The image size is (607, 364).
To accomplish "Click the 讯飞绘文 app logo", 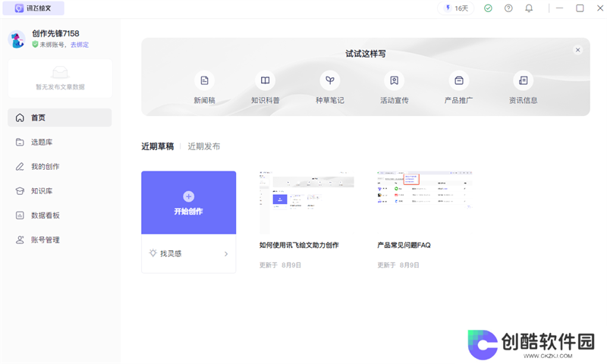I will 20,8.
